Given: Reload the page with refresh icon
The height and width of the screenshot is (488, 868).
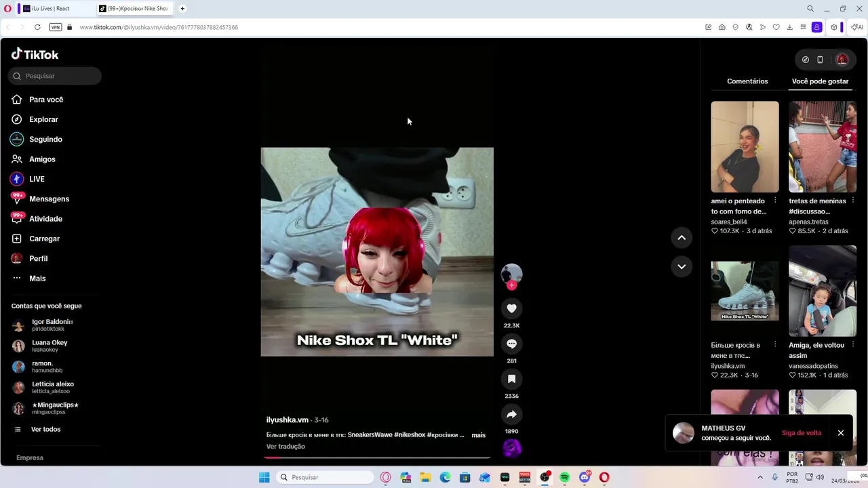Looking at the screenshot, I should [x=37, y=27].
